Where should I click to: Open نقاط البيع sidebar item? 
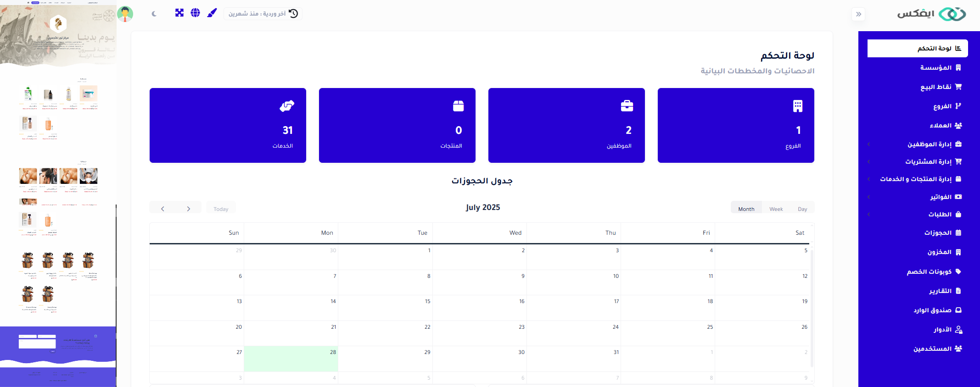click(x=941, y=87)
